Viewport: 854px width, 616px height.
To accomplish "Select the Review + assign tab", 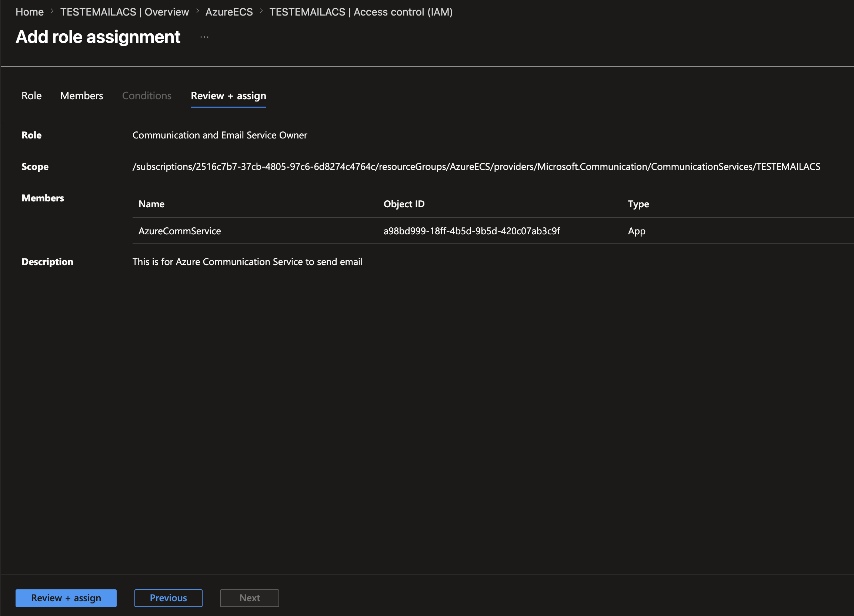I will [228, 96].
